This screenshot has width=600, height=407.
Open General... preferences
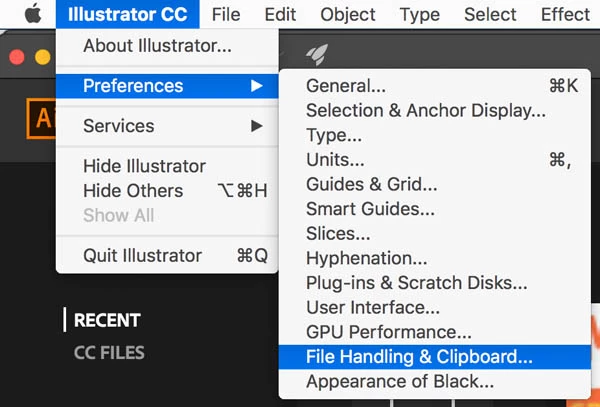point(435,86)
